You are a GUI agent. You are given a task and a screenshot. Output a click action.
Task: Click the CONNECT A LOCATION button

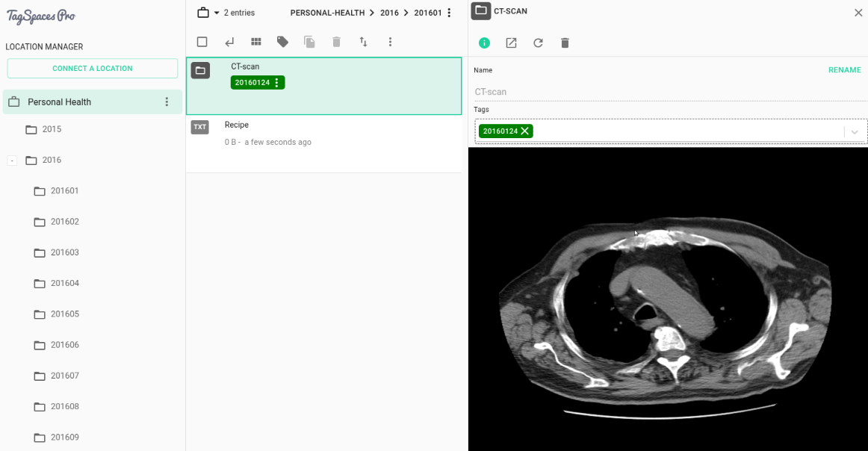click(x=92, y=68)
